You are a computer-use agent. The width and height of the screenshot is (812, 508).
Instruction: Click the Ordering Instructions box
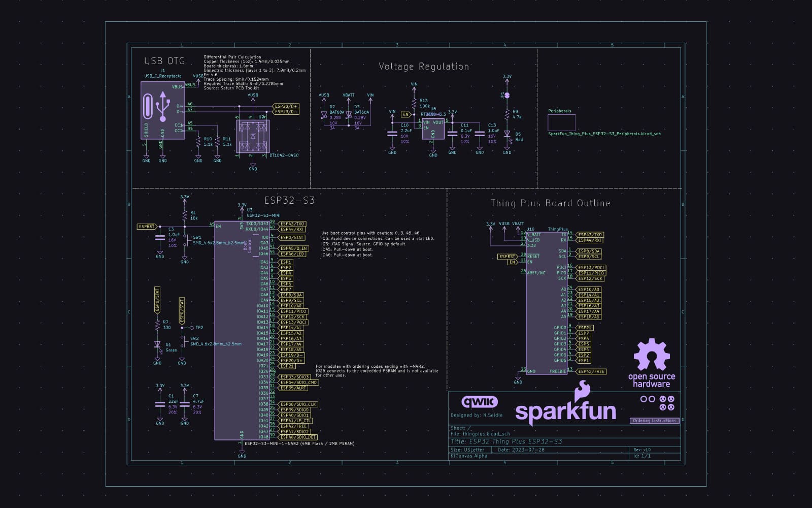pyautogui.click(x=655, y=421)
